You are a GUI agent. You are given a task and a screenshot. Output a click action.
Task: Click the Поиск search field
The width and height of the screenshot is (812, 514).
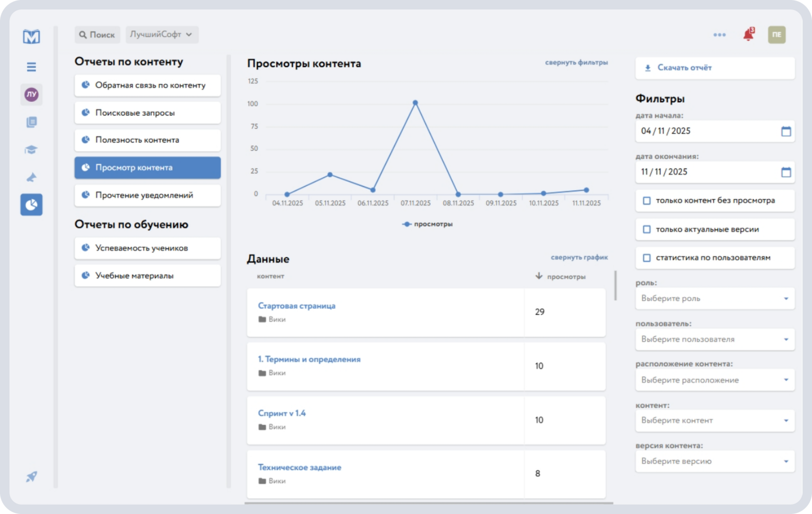[x=98, y=35]
